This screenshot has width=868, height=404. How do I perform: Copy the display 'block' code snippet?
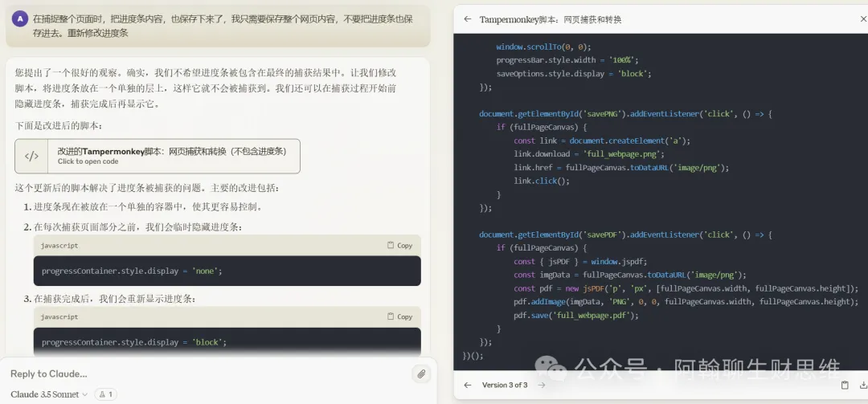(x=399, y=316)
